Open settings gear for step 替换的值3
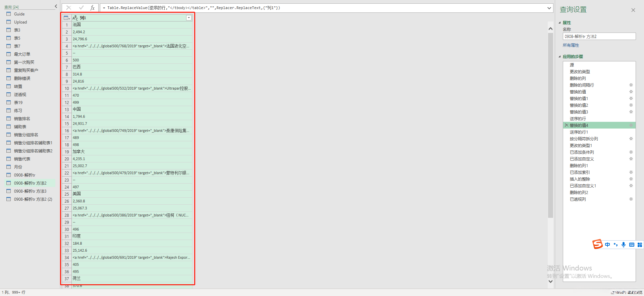 [631, 112]
